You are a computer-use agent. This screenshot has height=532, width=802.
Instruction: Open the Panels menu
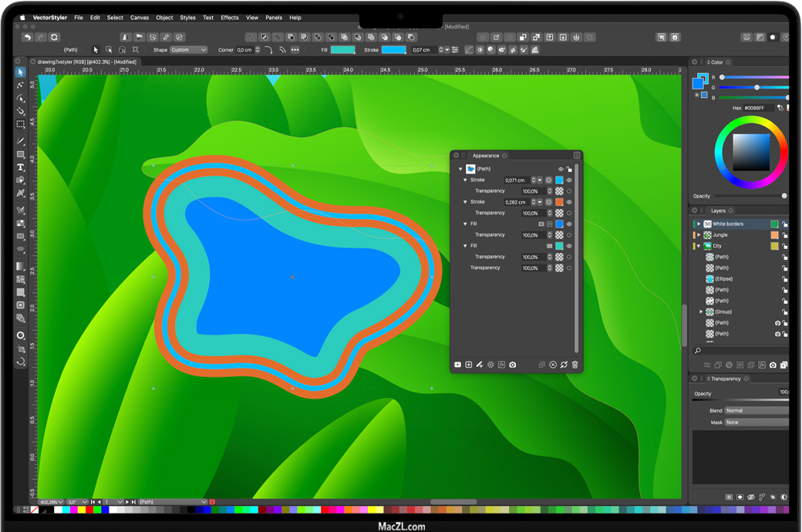pyautogui.click(x=274, y=18)
